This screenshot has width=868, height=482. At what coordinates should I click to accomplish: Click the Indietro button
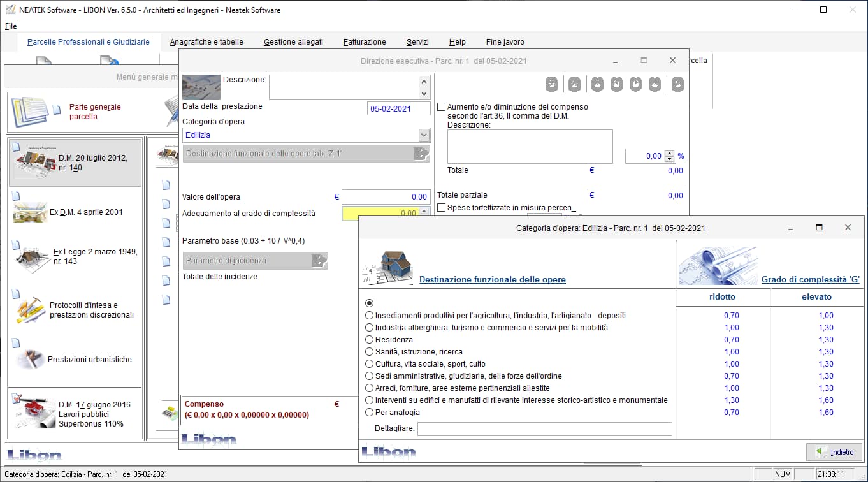tap(834, 452)
